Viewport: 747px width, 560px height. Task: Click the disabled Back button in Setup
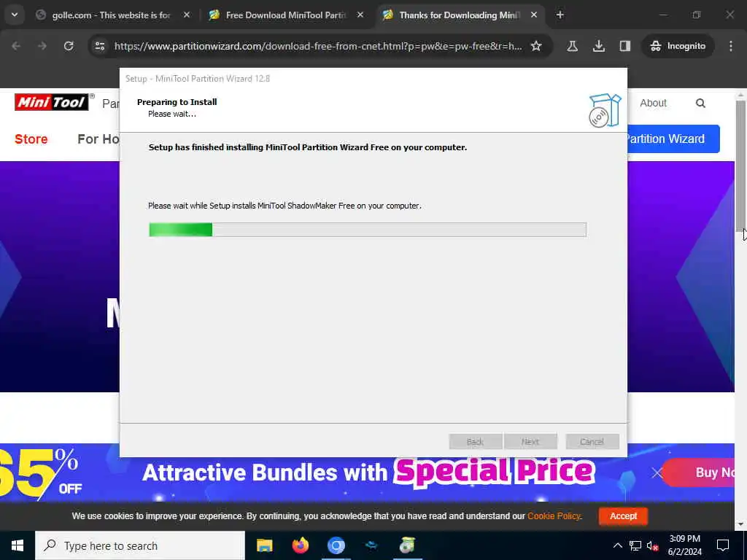point(475,441)
